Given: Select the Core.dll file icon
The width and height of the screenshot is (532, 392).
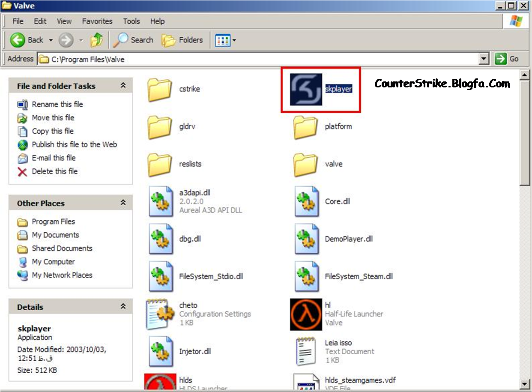Looking at the screenshot, I should (307, 202).
